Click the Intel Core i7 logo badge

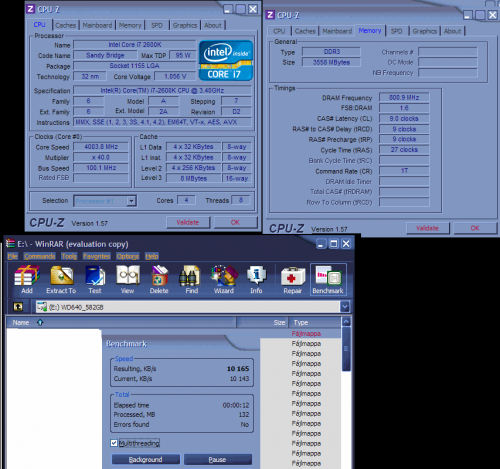pyautogui.click(x=226, y=61)
